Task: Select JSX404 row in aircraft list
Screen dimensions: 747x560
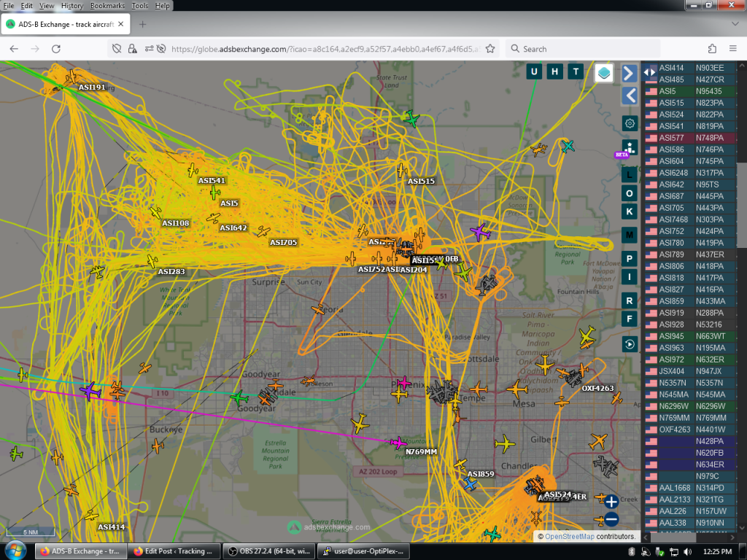Action: 691,371
